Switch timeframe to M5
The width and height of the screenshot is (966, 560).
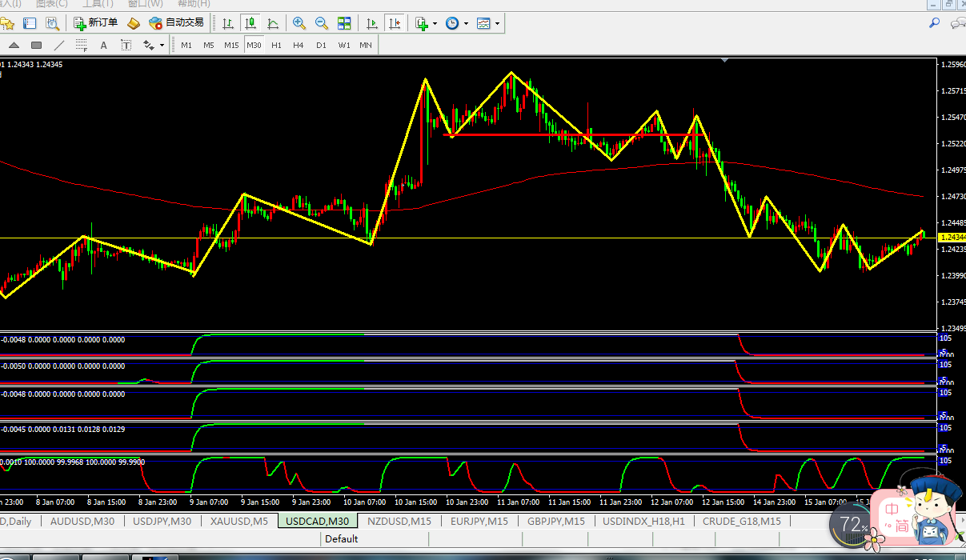tap(209, 45)
